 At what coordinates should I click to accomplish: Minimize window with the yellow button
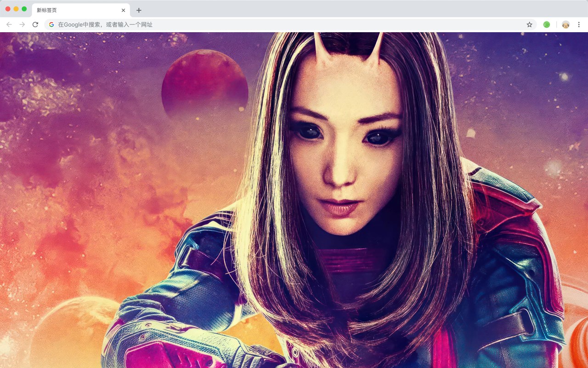point(16,9)
